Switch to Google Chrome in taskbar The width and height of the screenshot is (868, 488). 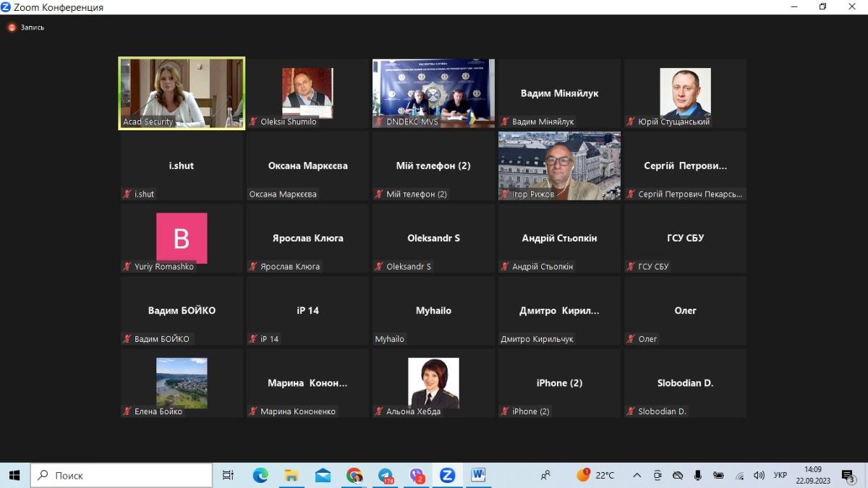tap(354, 475)
